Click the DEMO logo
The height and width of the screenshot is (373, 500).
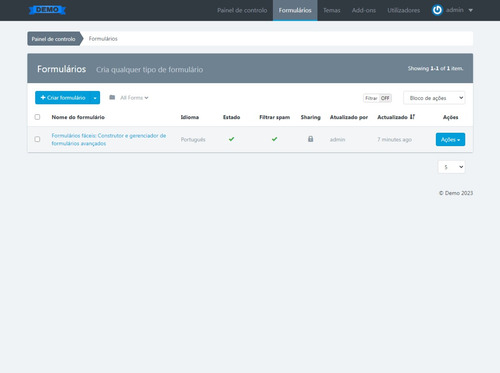pos(47,10)
